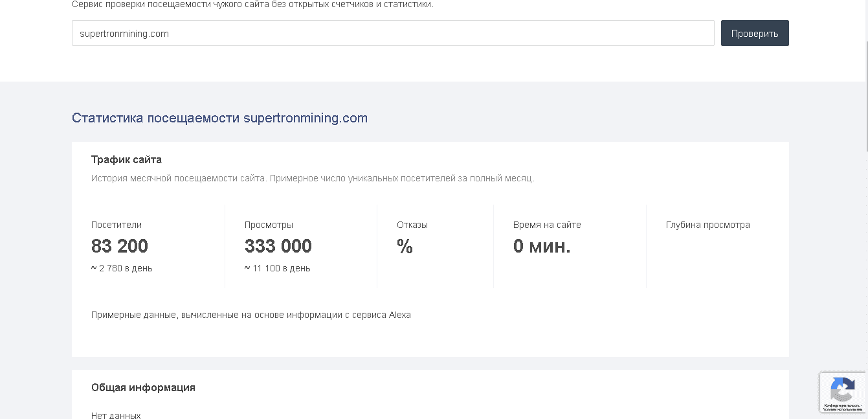Click the Общая информация section header
The height and width of the screenshot is (419, 868).
pyautogui.click(x=143, y=387)
